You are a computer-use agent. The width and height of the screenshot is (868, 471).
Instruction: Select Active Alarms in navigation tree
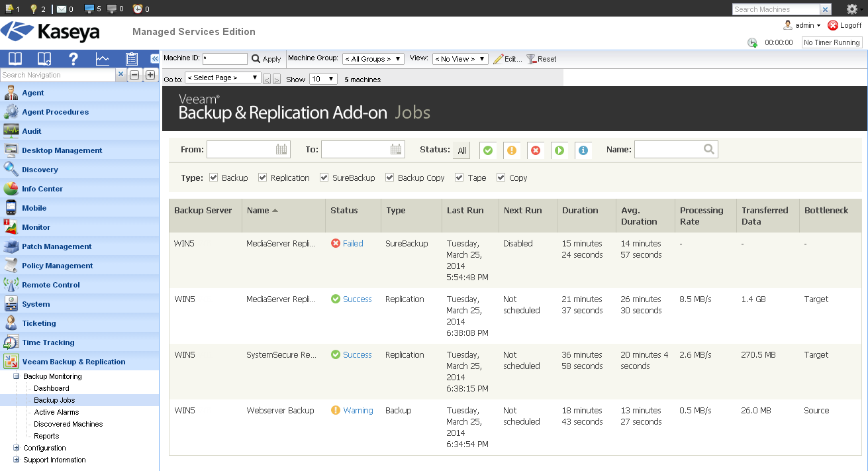pos(56,412)
